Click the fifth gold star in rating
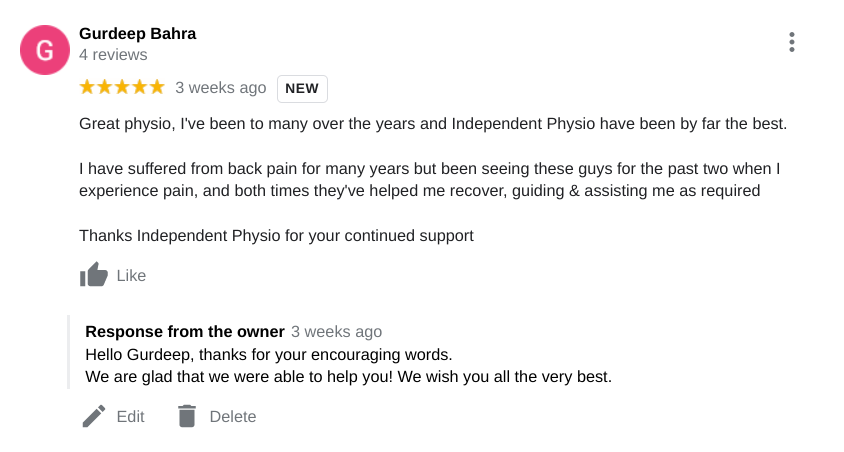Image resolution: width=844 pixels, height=452 pixels. pyautogui.click(x=157, y=87)
